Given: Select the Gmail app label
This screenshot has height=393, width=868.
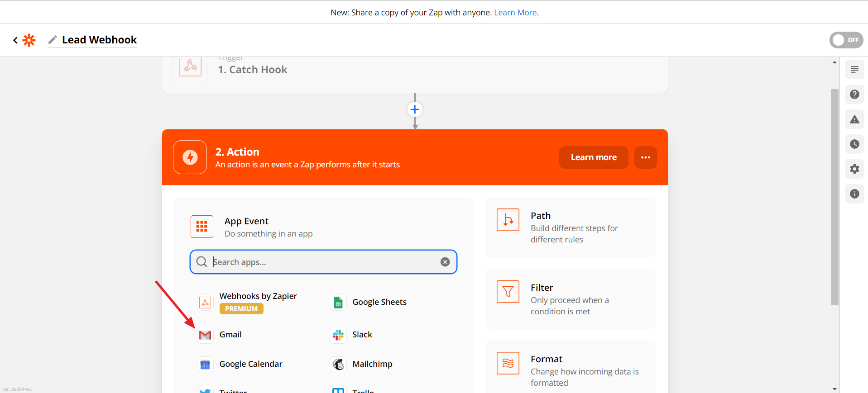Looking at the screenshot, I should 230,335.
